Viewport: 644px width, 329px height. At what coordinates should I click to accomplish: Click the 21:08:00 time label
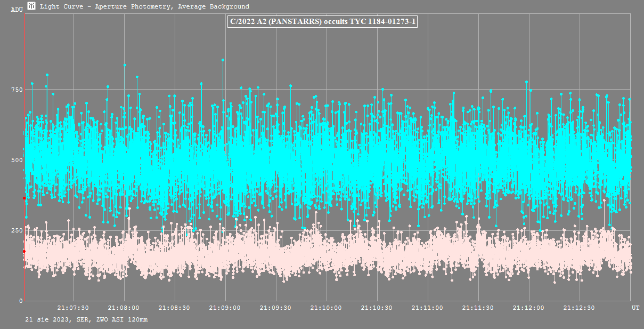click(124, 308)
